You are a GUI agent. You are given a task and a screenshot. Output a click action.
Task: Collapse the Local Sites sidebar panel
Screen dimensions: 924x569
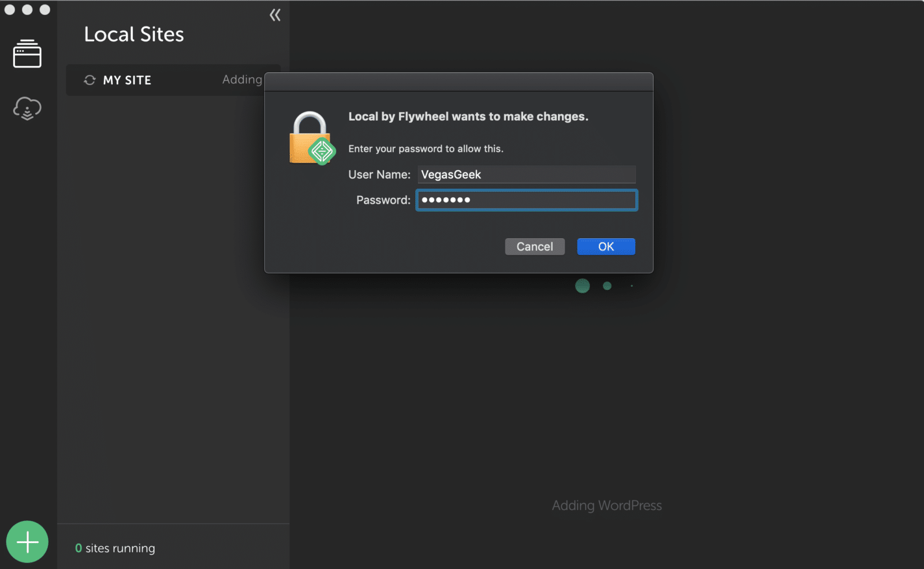[275, 15]
